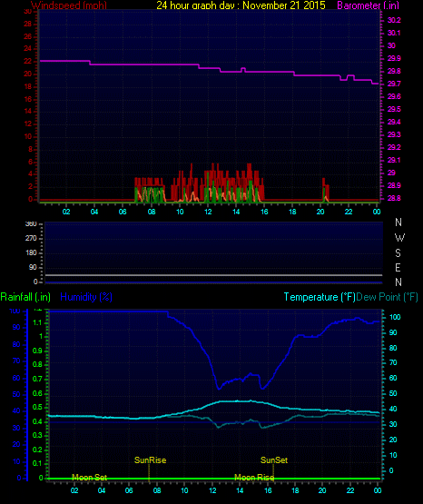Image resolution: width=423 pixels, height=504 pixels.
Task: Click the 20 hour tick on lower graph
Action: 322,490
